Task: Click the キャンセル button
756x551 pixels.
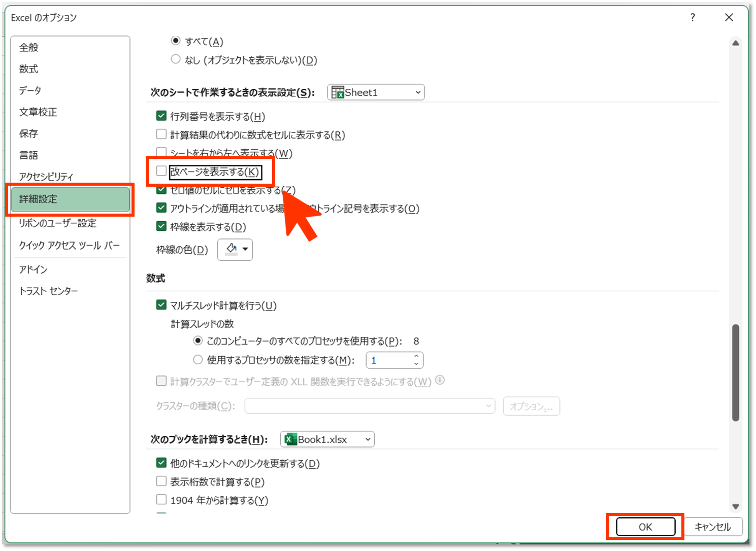Action: click(x=712, y=527)
